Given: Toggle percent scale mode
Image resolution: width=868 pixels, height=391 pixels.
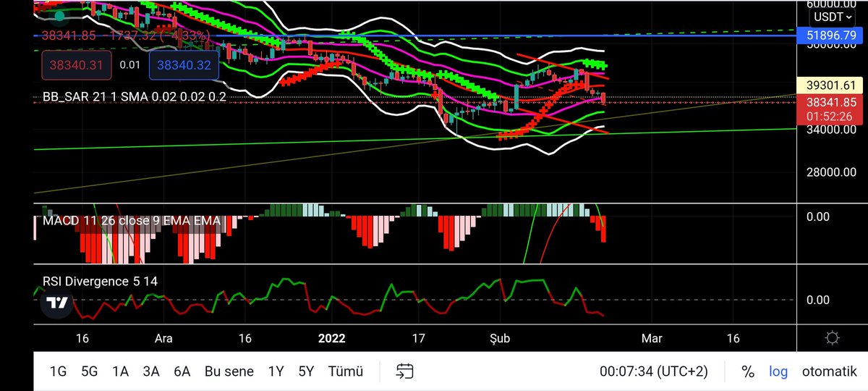Looking at the screenshot, I should (x=748, y=371).
